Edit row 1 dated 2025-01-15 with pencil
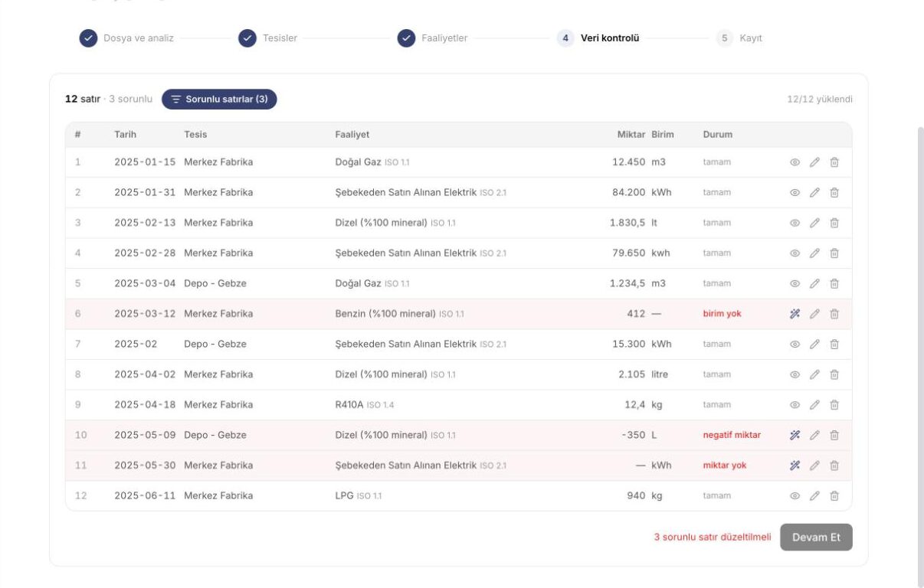The image size is (924, 588). [814, 162]
